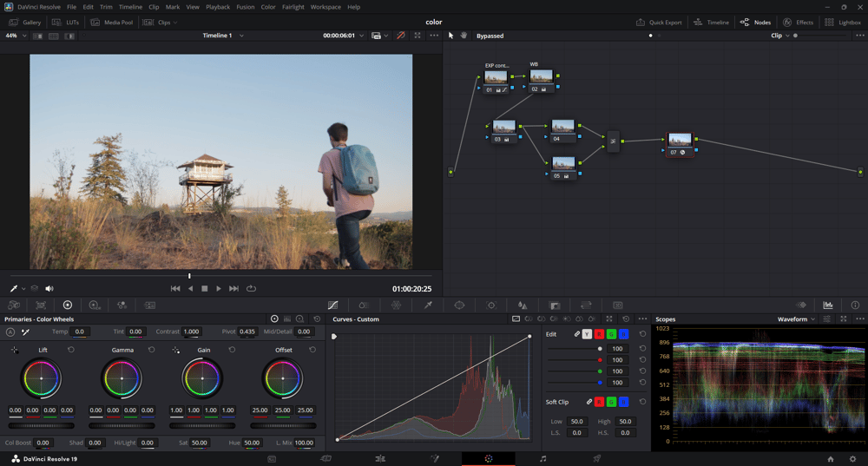
Task: Open the Tracker palette icon
Action: pyautogui.click(x=491, y=305)
